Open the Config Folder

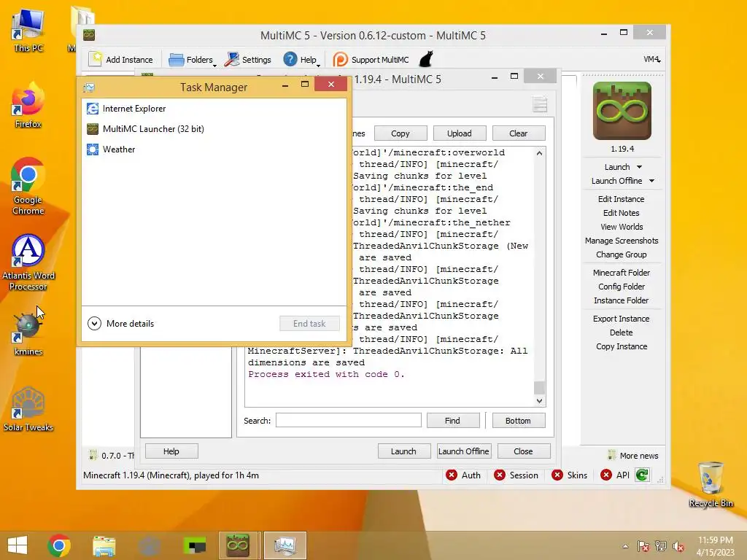tap(622, 286)
